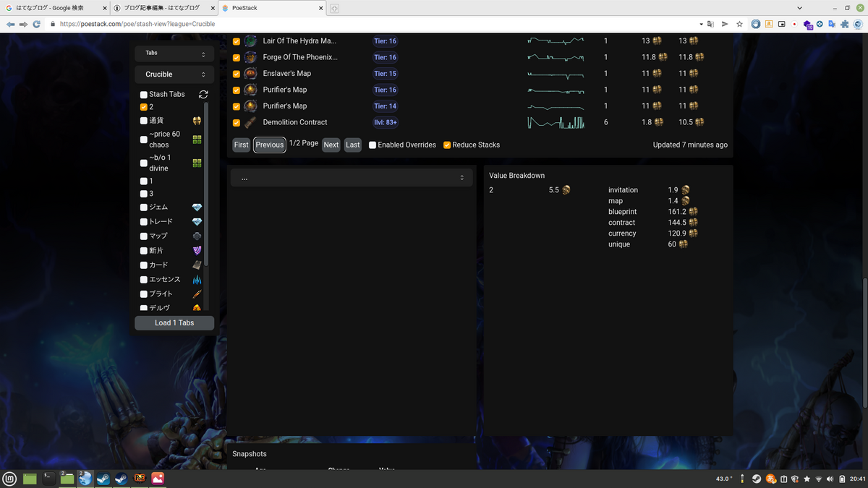This screenshot has height=488, width=868.
Task: Click the Demolition Contract price sparkline
Action: (556, 122)
